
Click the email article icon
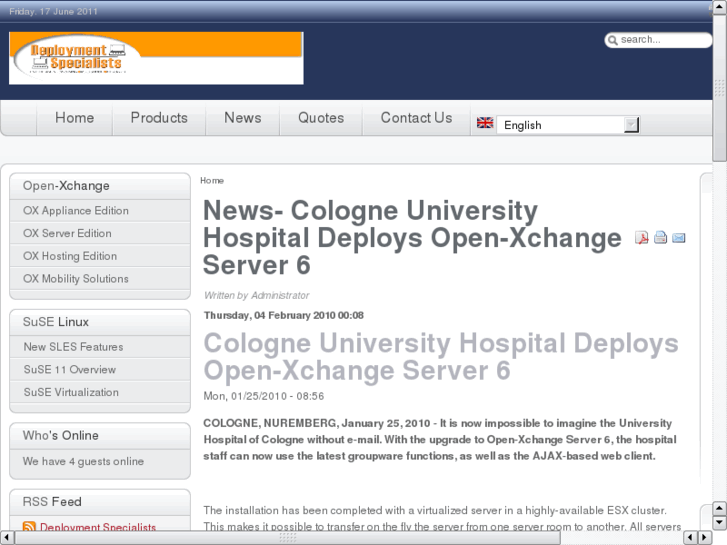(x=678, y=238)
